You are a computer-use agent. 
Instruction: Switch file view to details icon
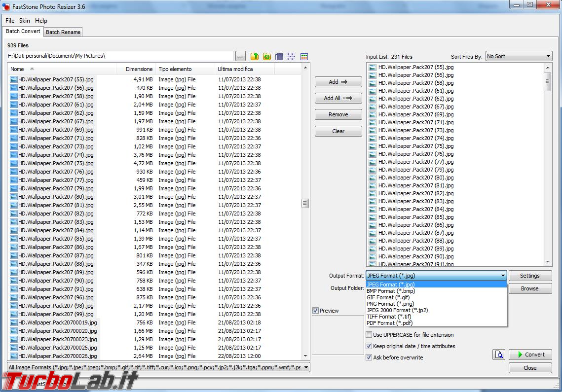[x=279, y=56]
